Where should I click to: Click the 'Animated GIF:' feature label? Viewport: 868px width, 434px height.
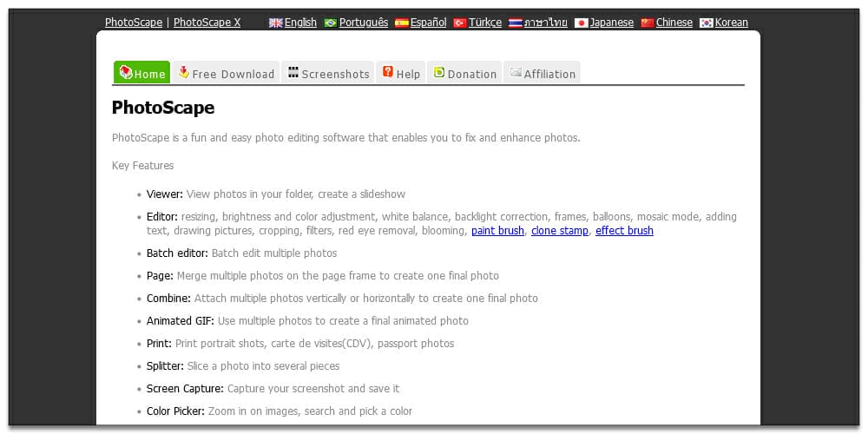click(x=181, y=321)
